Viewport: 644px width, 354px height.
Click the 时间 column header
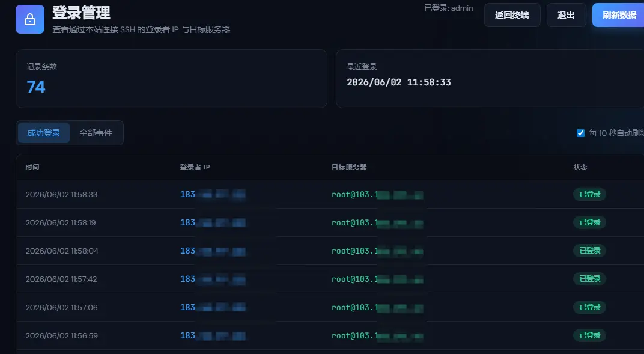32,167
